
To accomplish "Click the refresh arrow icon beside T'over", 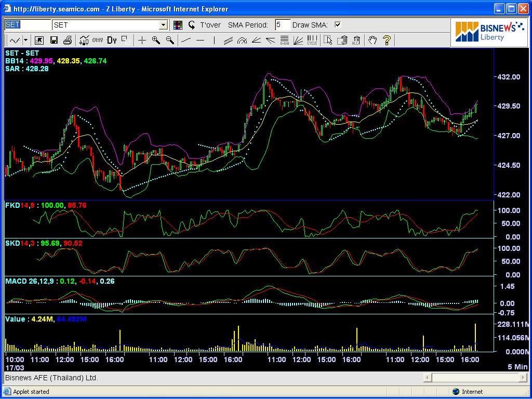I will (x=191, y=25).
